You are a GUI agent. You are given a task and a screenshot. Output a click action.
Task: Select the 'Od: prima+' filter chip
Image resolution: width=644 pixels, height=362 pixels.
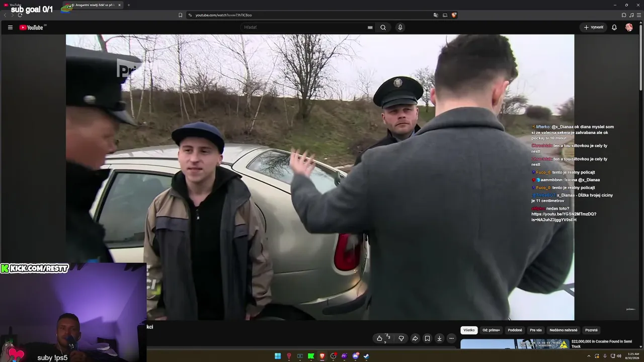click(x=491, y=330)
